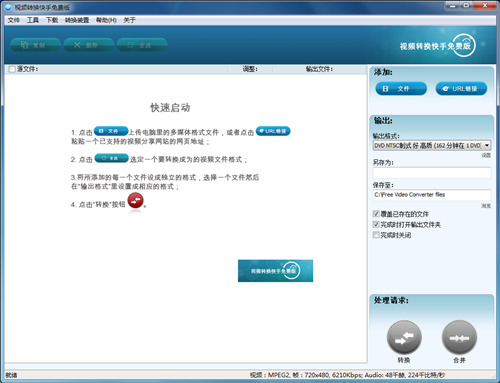
Task: Focus the 另存为 filename field
Action: [432, 173]
